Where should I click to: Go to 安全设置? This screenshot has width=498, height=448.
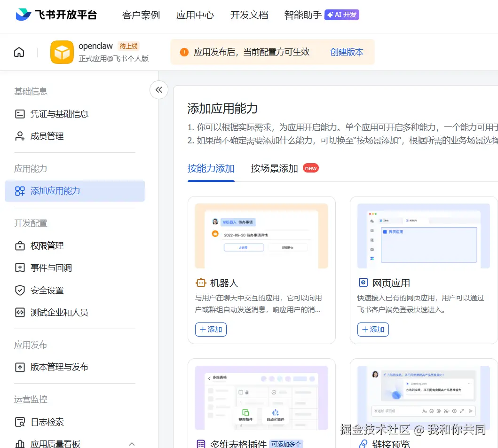point(46,290)
